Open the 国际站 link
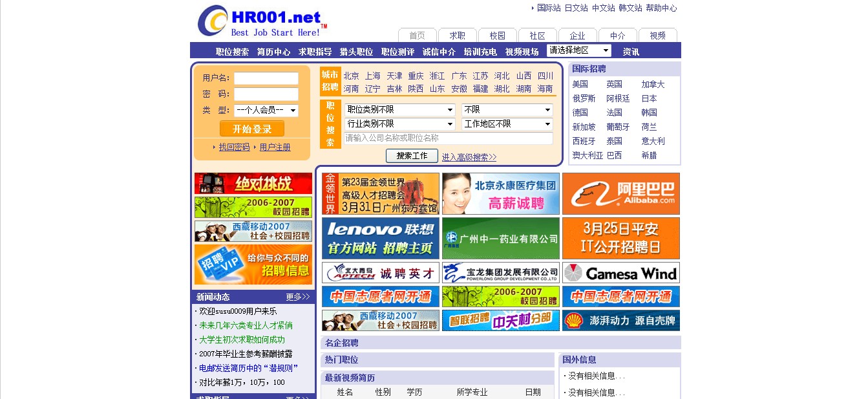868x399 pixels. click(x=549, y=8)
